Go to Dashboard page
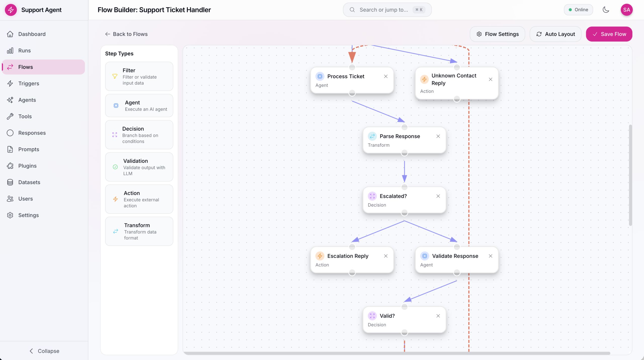644x360 pixels. [44, 34]
